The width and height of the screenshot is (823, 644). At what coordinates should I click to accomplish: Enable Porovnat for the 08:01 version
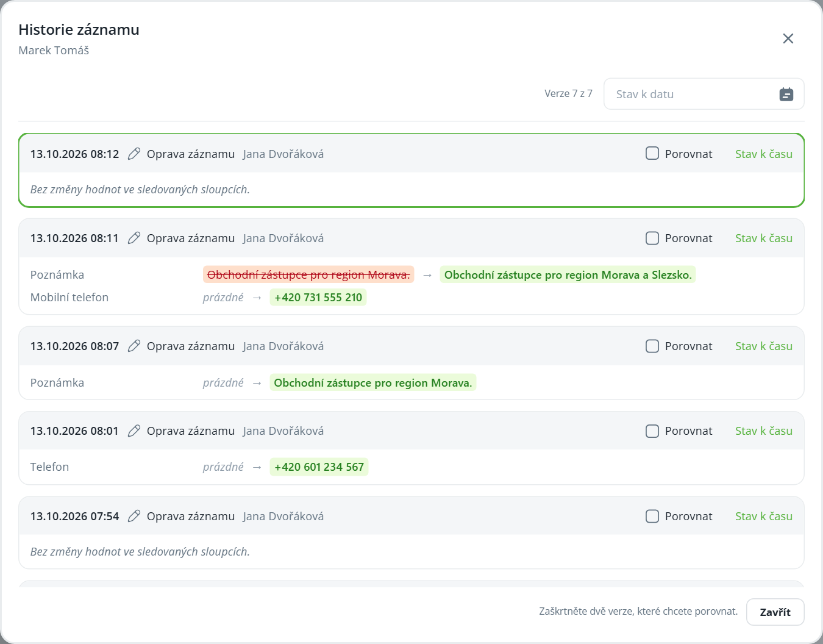pyautogui.click(x=652, y=431)
